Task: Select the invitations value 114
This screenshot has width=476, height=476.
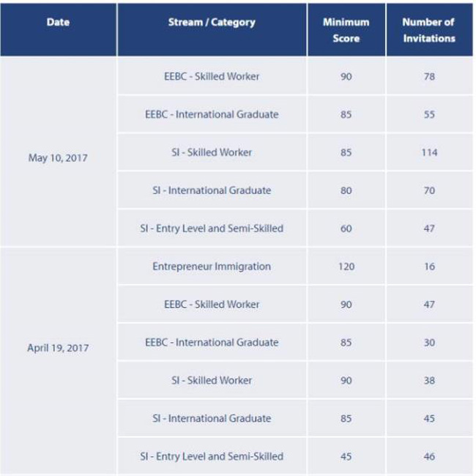Action: [429, 152]
